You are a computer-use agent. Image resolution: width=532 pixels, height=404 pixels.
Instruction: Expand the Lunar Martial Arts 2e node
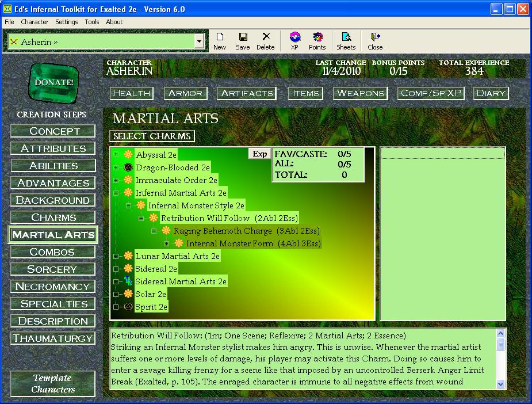pyautogui.click(x=116, y=256)
